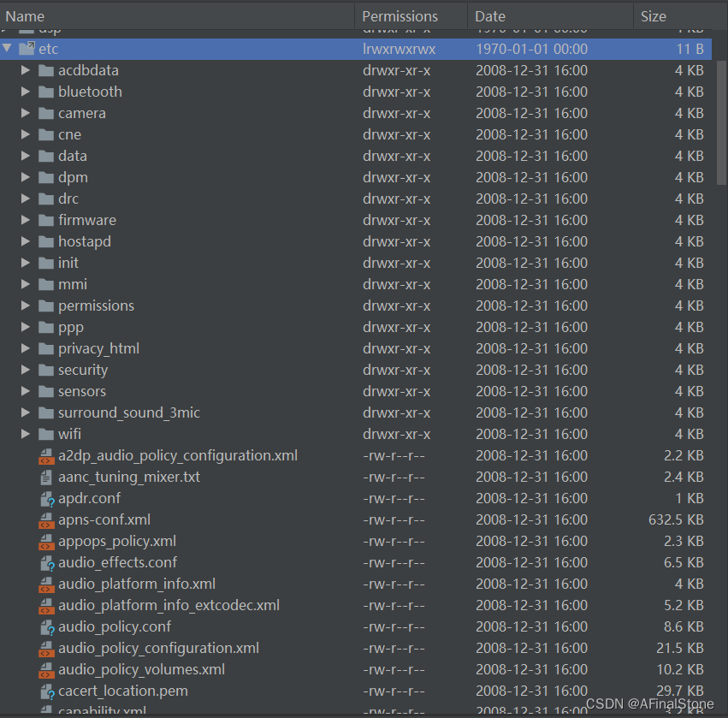Click unknown-file icon of audio_policy.conf
Viewport: 728px width, 718px height.
point(47,627)
